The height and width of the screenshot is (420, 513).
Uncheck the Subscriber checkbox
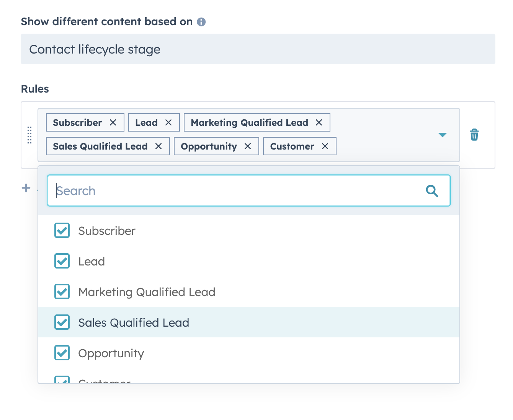62,230
